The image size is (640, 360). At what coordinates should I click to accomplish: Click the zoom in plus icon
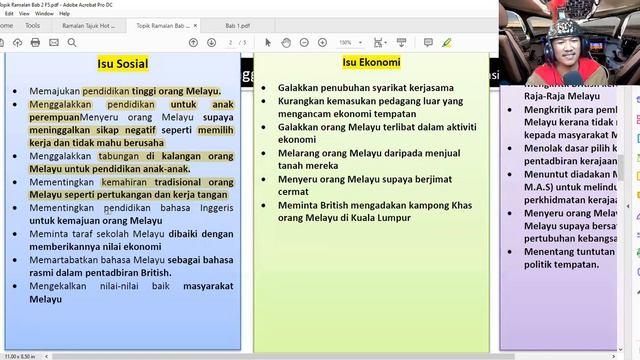click(x=322, y=42)
